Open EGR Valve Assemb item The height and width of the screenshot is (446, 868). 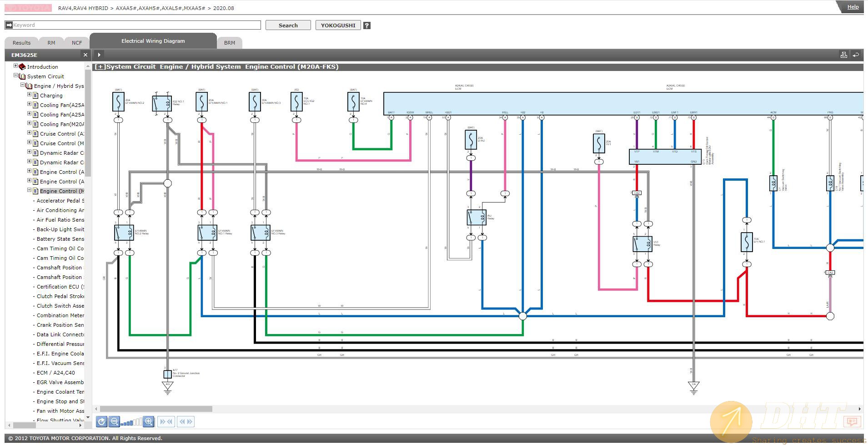[60, 382]
